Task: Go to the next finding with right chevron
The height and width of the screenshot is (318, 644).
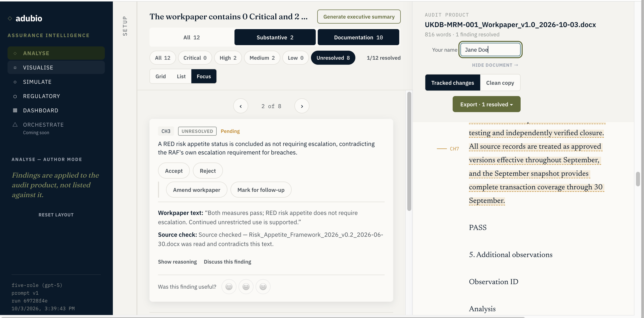Action: [x=302, y=106]
